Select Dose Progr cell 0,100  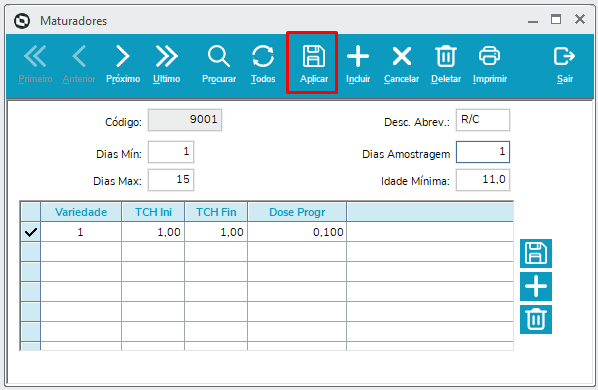tap(297, 232)
